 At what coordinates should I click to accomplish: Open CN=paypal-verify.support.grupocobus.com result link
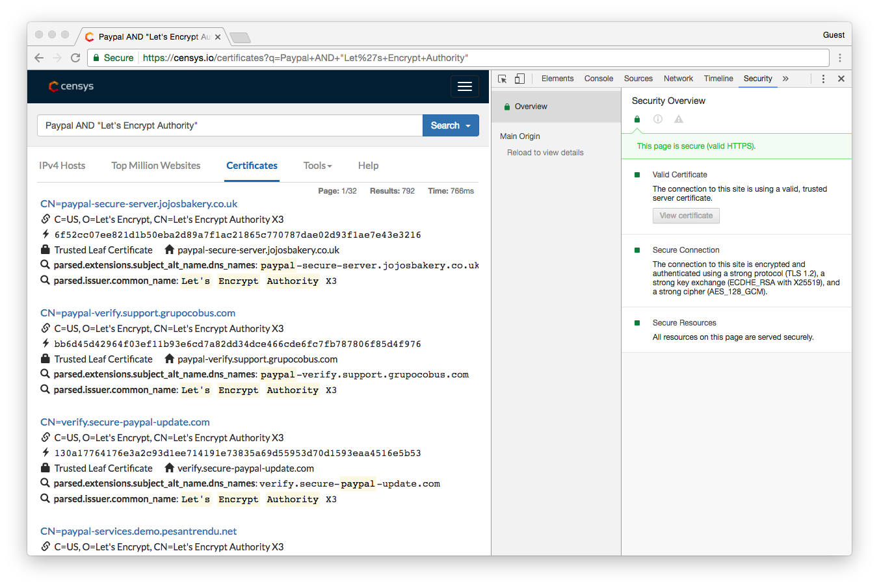click(138, 313)
